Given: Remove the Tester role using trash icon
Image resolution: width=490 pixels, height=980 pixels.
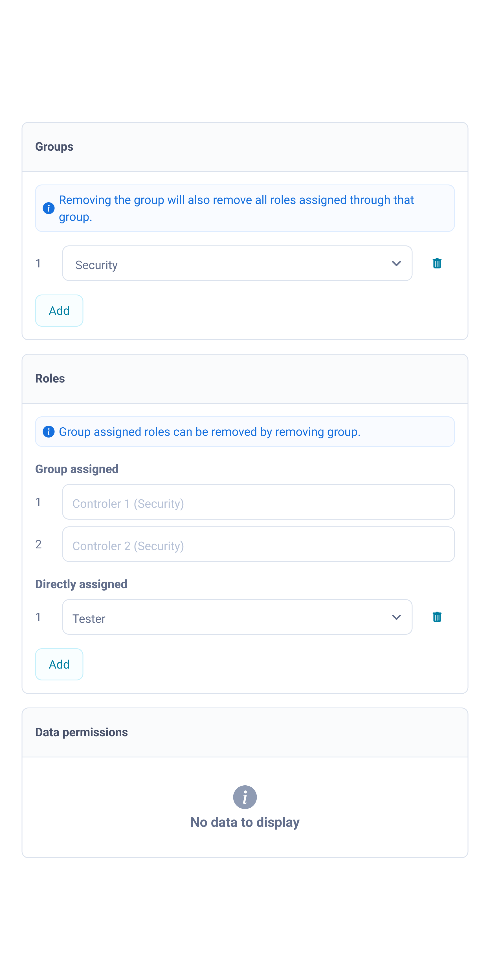Looking at the screenshot, I should pos(437,617).
